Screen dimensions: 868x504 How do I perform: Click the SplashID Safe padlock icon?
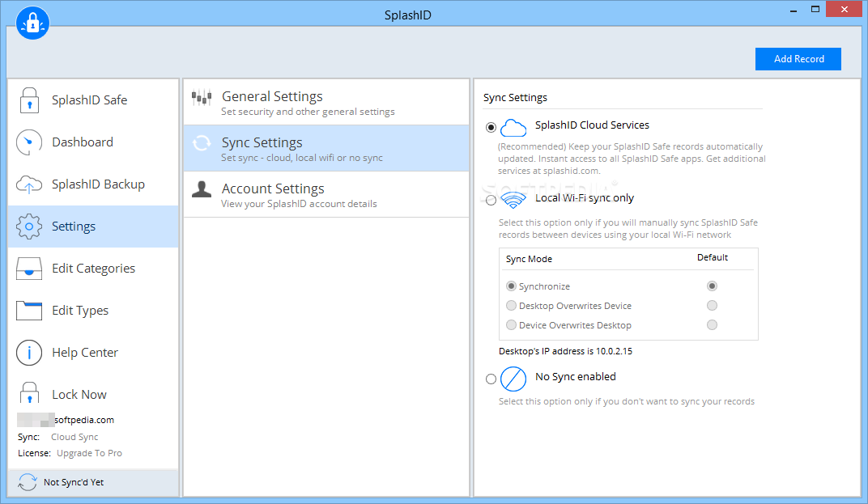tap(29, 100)
